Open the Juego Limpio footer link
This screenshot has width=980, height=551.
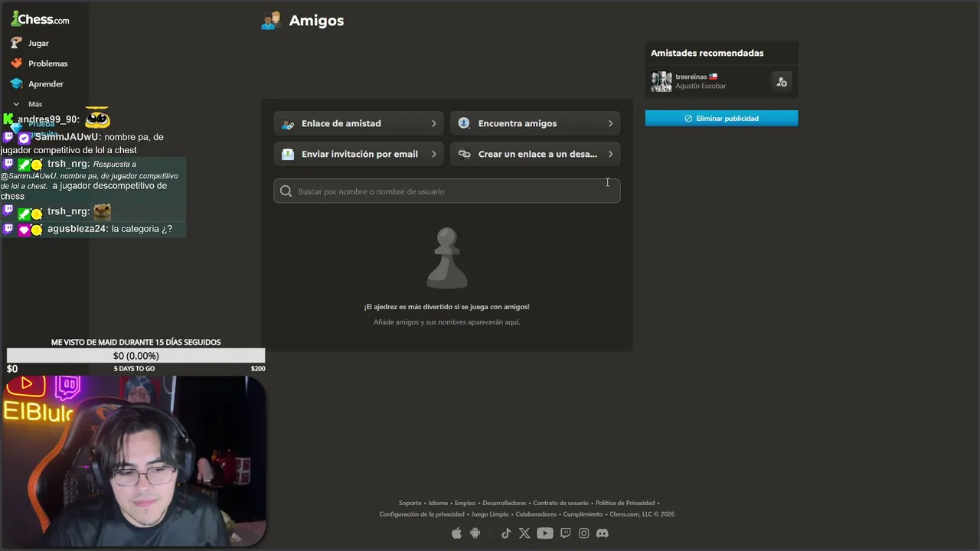[490, 514]
